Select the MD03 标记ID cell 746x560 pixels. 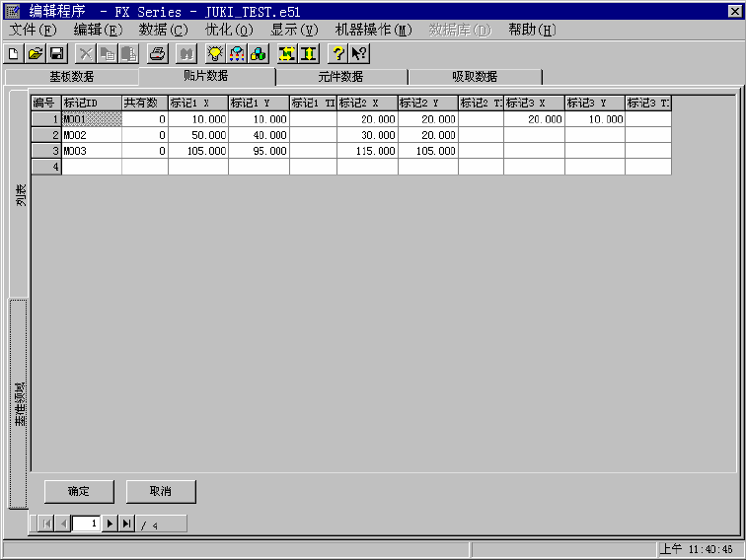tap(92, 151)
